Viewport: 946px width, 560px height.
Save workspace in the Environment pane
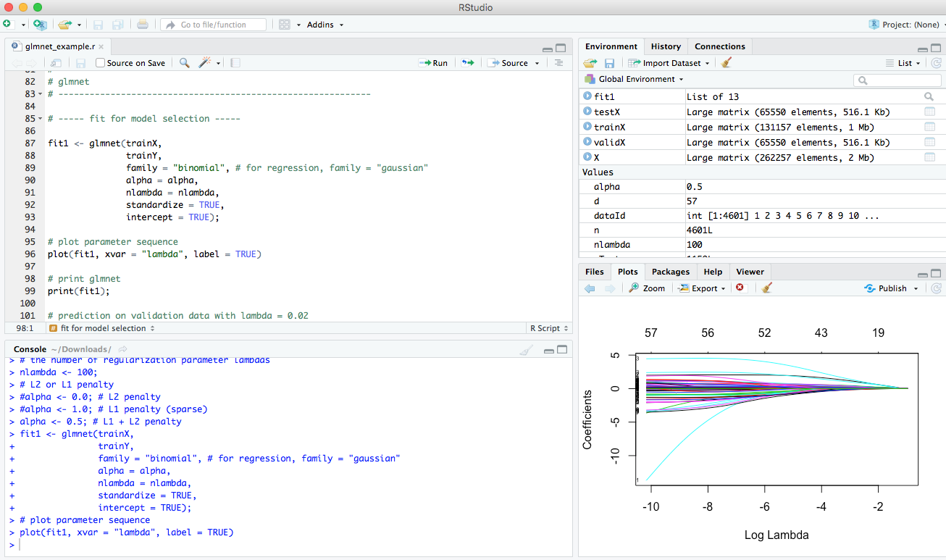point(609,63)
